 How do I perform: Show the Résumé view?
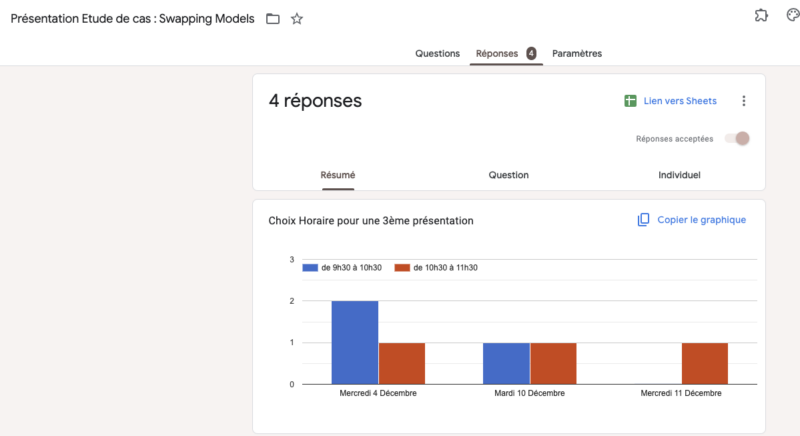click(337, 175)
